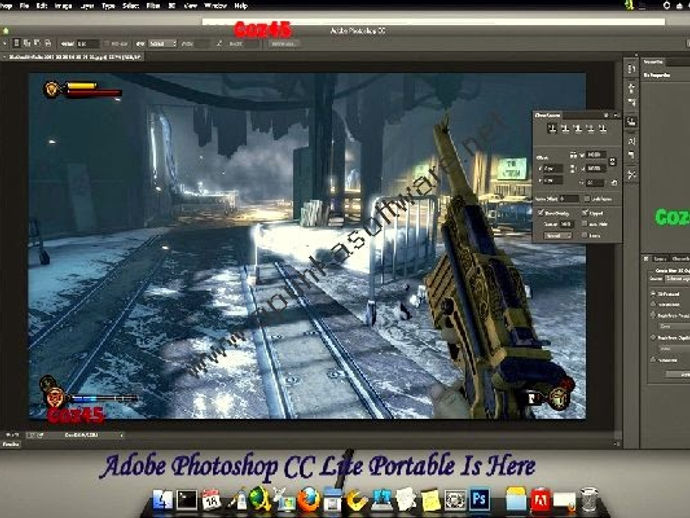Image resolution: width=690 pixels, height=518 pixels.
Task: Open the yellow Stickies icon in dock
Action: pyautogui.click(x=430, y=500)
